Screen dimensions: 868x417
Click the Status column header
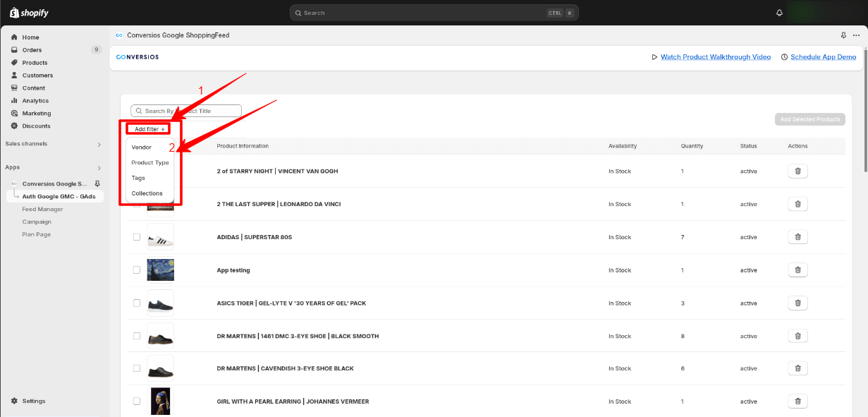(x=748, y=146)
